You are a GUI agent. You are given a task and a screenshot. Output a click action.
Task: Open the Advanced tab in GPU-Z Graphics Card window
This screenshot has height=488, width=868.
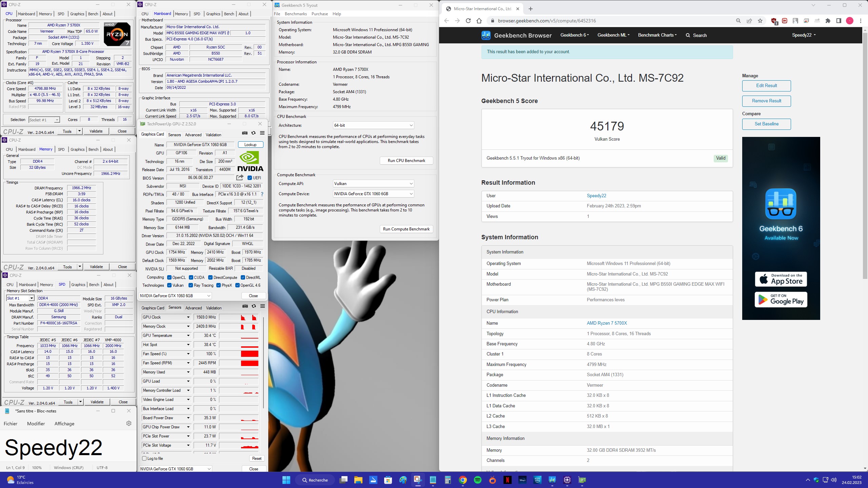(193, 135)
